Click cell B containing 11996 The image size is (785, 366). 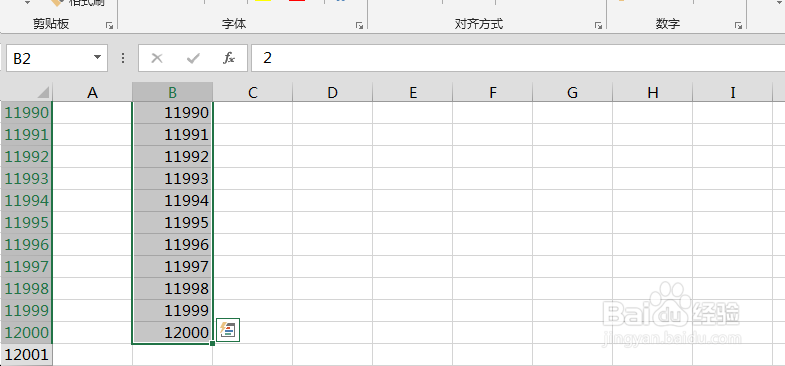click(x=172, y=245)
